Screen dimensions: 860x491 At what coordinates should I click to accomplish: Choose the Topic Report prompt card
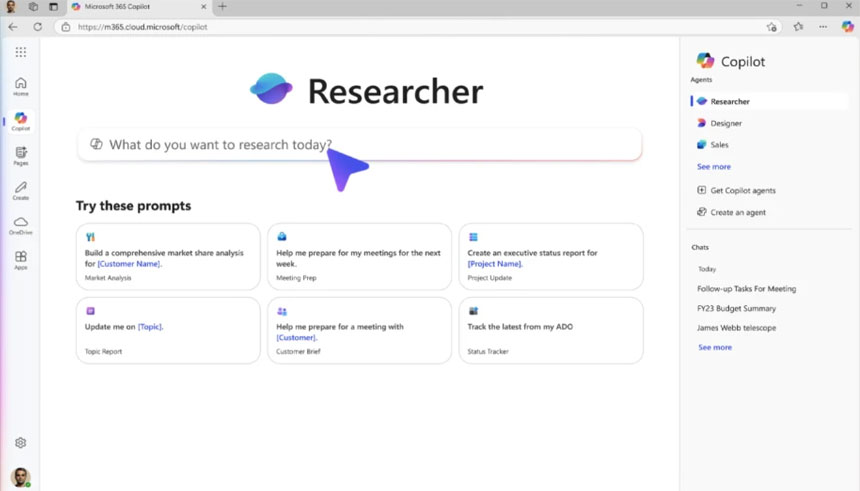tap(168, 330)
